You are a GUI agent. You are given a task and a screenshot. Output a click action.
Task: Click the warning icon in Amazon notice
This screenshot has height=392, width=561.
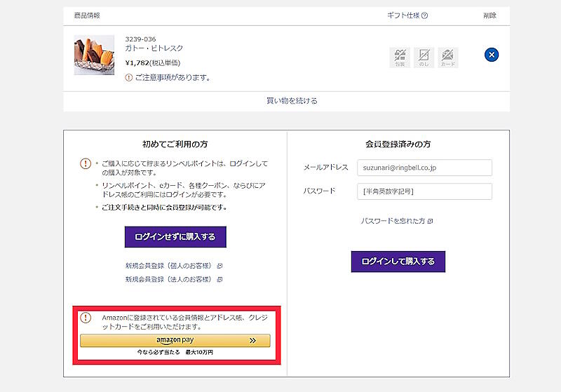86,318
